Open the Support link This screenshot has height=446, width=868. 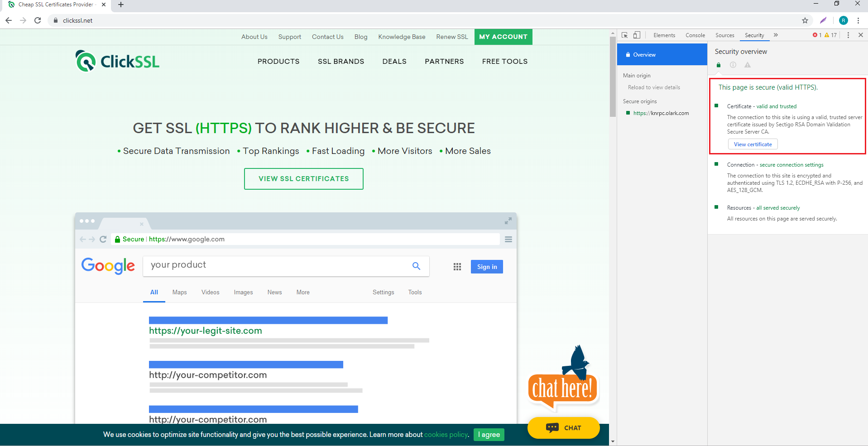click(x=290, y=37)
